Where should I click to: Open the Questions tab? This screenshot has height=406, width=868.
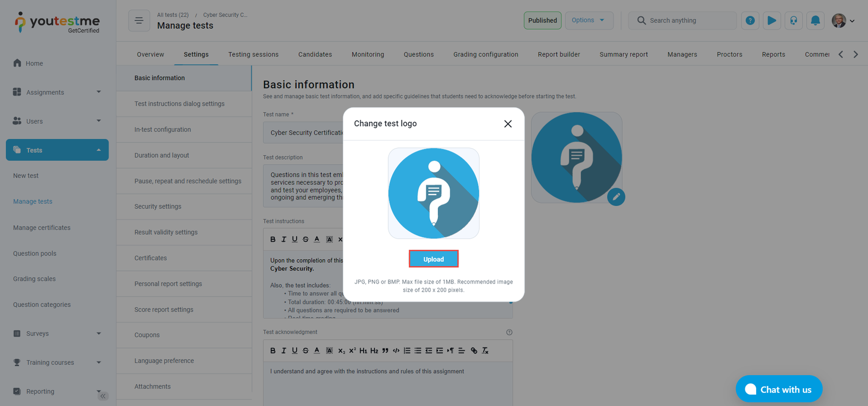tap(419, 54)
